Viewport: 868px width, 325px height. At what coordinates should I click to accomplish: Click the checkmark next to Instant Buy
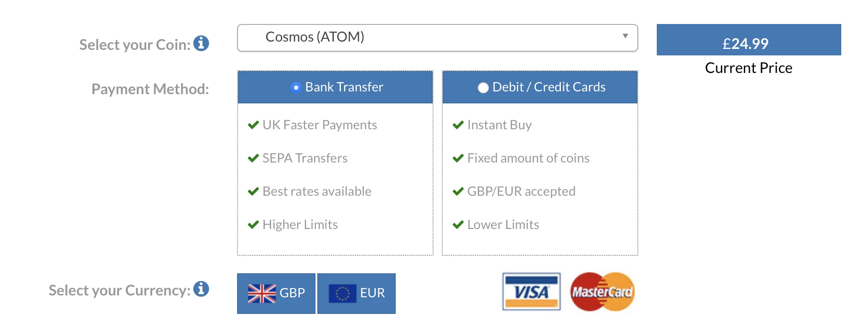point(458,125)
